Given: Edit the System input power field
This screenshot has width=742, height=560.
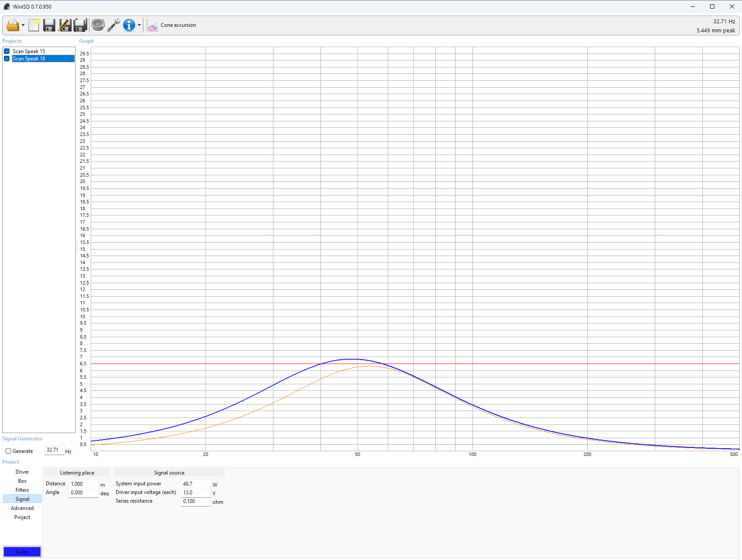Looking at the screenshot, I should click(196, 484).
